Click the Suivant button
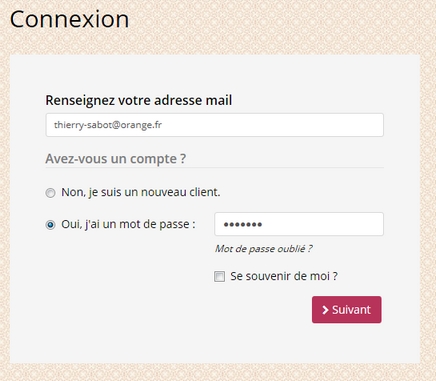Screen dimensions: 436x381 click(347, 310)
